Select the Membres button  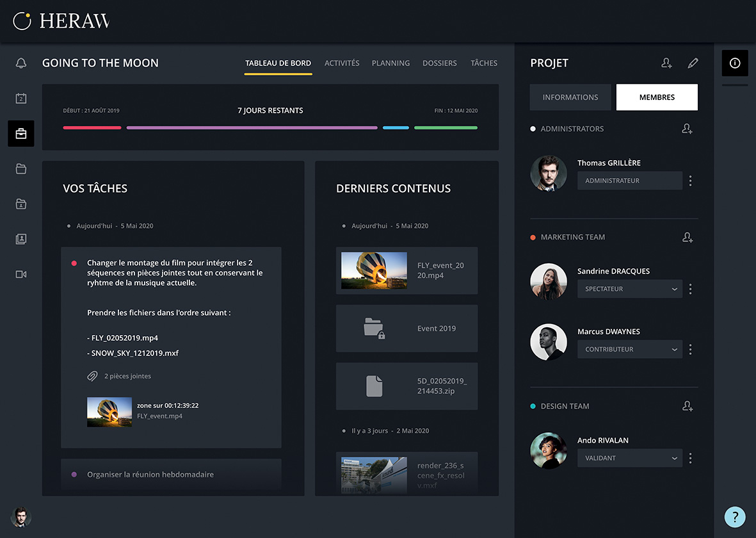click(x=657, y=97)
